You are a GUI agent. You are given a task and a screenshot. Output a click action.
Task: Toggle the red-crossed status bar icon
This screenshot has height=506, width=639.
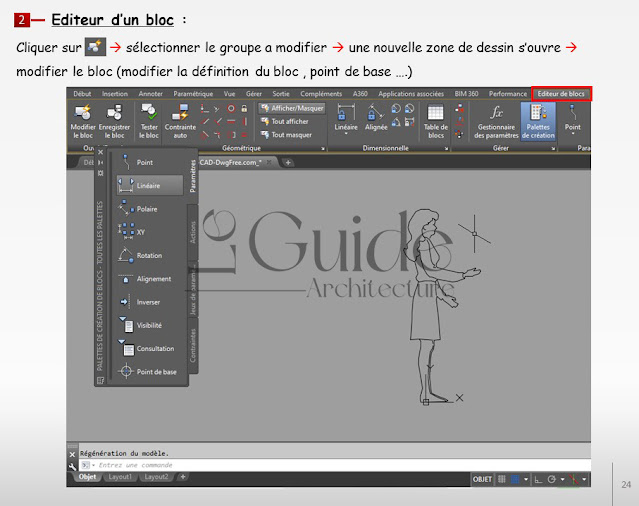coord(574,480)
